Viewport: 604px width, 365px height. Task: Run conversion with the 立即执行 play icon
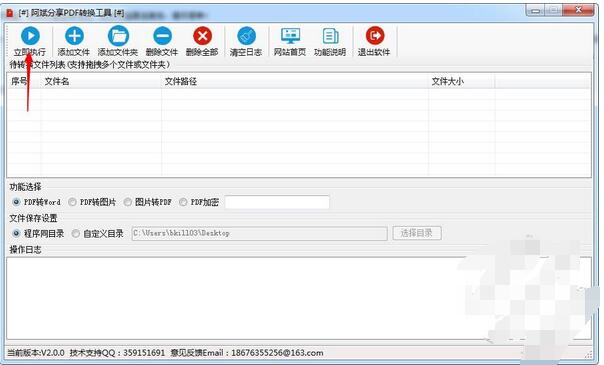(30, 36)
